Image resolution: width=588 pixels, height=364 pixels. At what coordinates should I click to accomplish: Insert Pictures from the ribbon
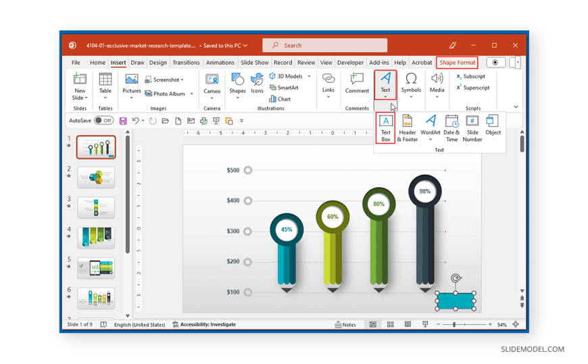[x=132, y=86]
